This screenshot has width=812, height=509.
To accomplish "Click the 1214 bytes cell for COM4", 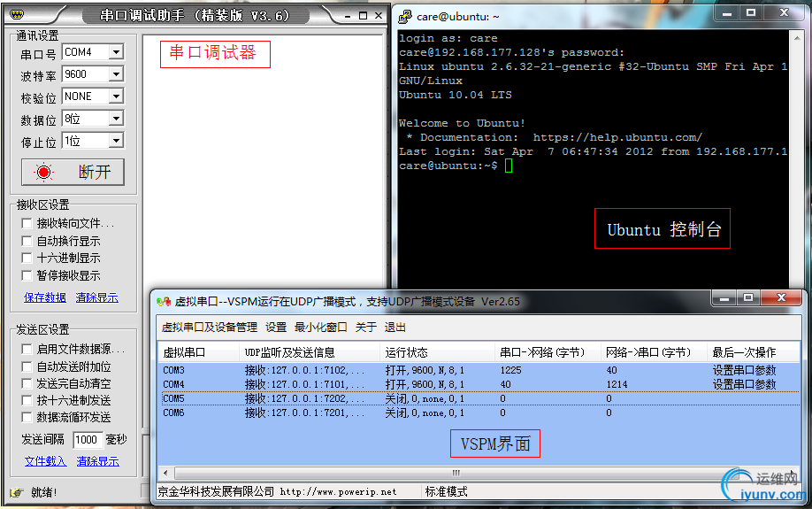I will pos(617,384).
